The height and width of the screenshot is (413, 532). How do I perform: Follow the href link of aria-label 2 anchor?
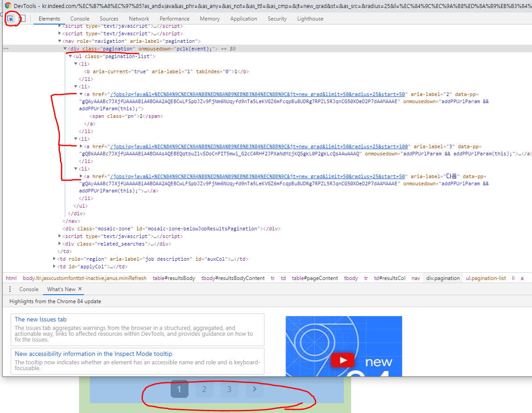click(258, 94)
